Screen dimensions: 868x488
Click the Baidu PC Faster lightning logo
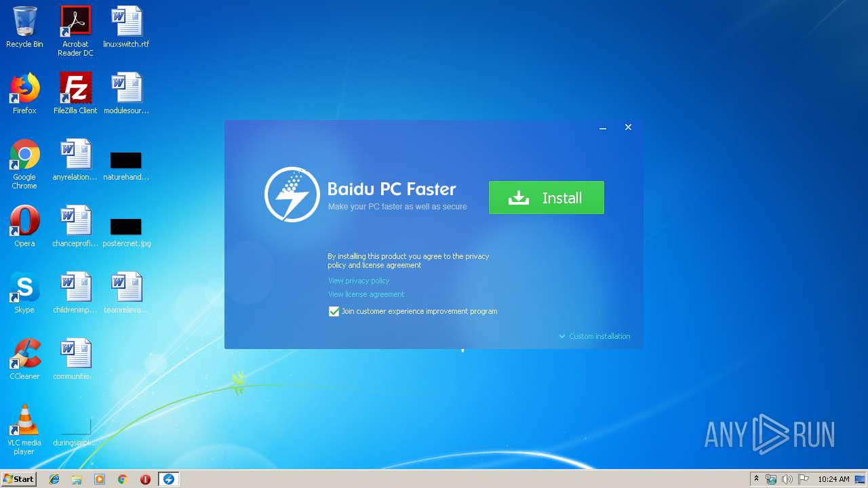292,195
